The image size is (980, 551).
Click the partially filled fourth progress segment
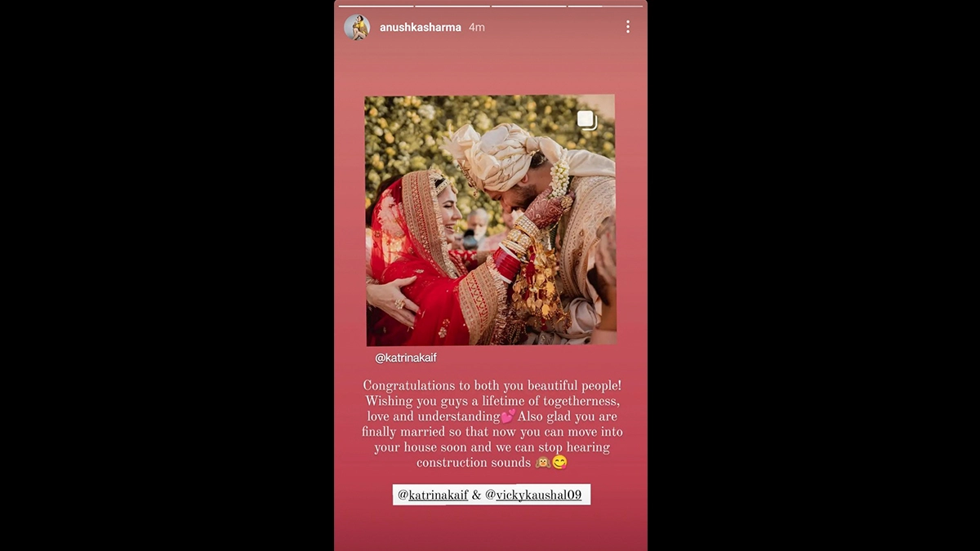[x=605, y=6]
